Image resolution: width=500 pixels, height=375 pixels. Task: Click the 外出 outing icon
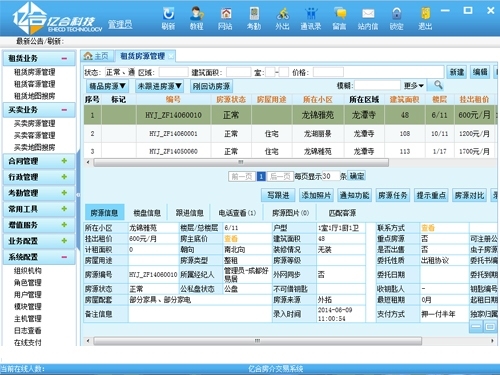click(x=282, y=14)
